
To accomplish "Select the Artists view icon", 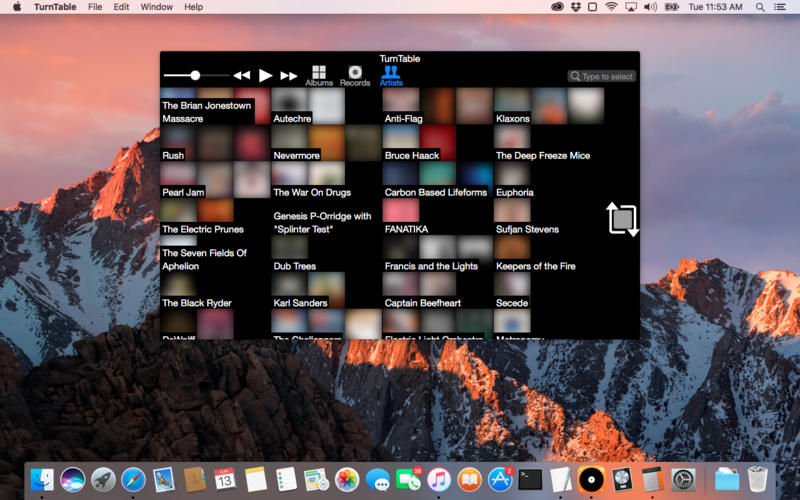I will pos(391,73).
